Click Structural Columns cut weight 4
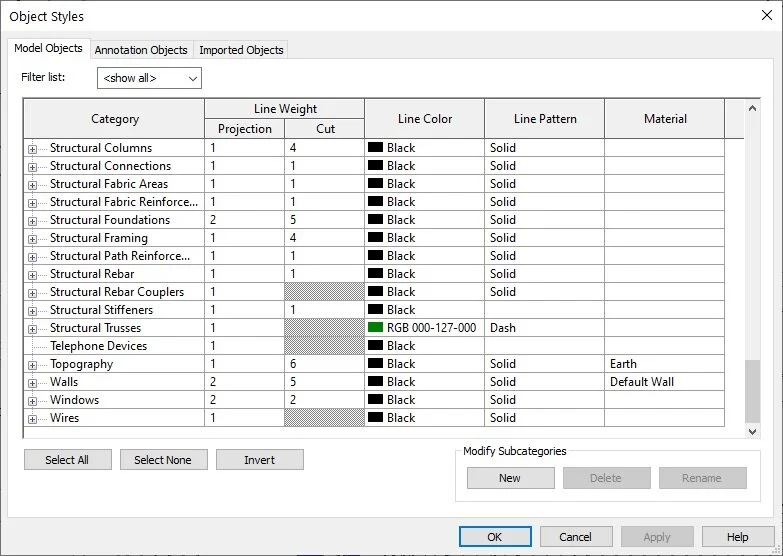The image size is (783, 556). 325,148
